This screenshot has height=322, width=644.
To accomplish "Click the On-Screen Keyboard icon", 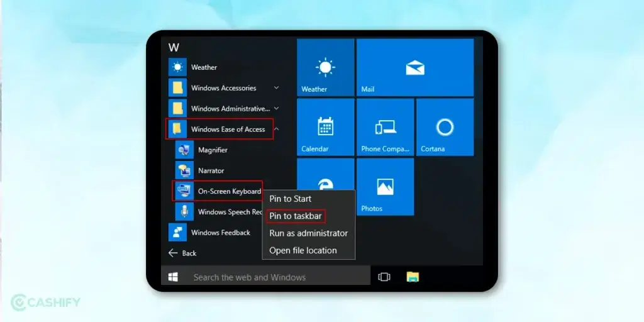I will click(x=184, y=191).
